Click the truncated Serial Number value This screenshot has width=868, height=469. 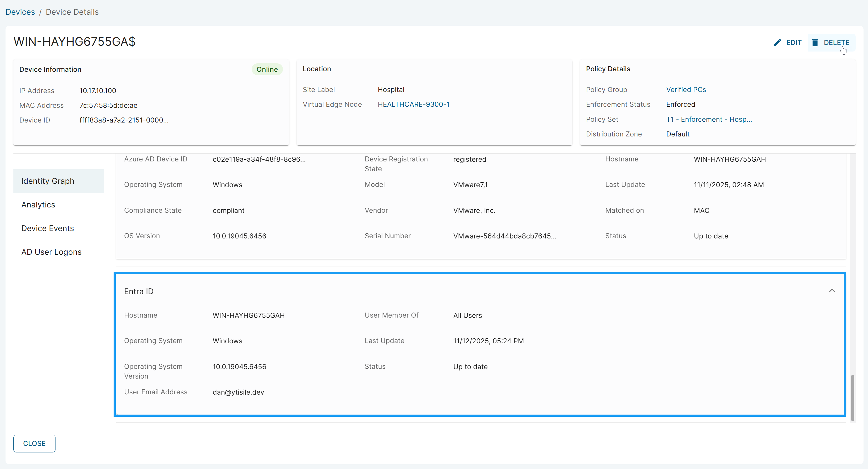coord(504,236)
